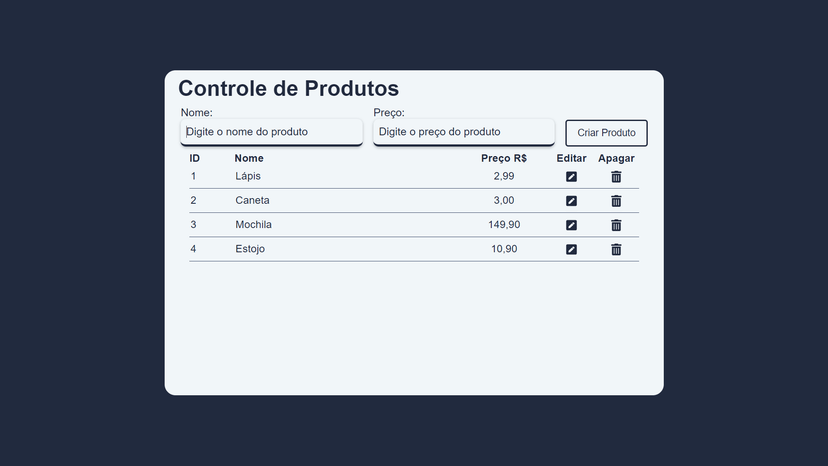828x466 pixels.
Task: Click the Mochila product name cell
Action: click(253, 225)
